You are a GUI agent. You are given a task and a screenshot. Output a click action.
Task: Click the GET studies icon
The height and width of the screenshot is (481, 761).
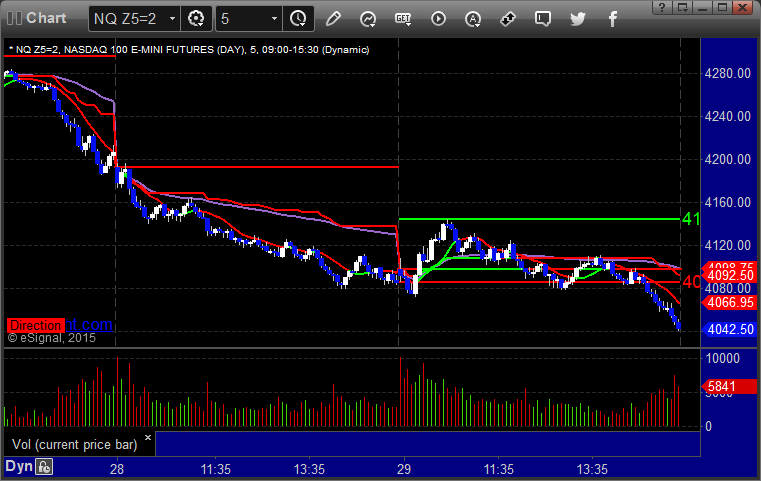(x=403, y=18)
